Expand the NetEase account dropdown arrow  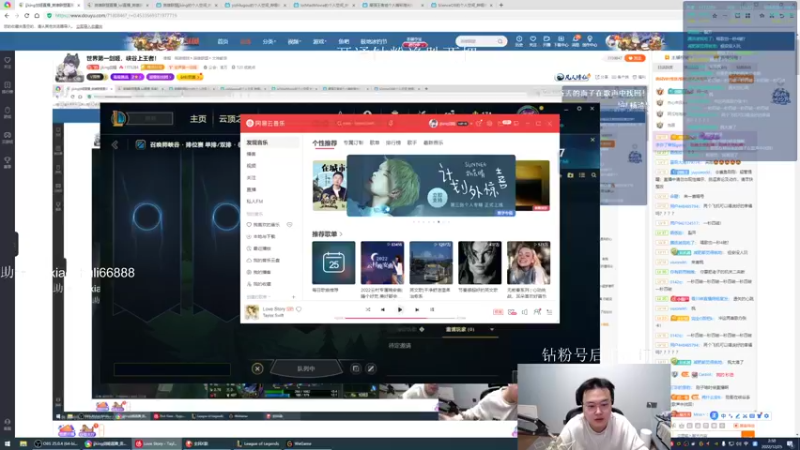point(471,123)
